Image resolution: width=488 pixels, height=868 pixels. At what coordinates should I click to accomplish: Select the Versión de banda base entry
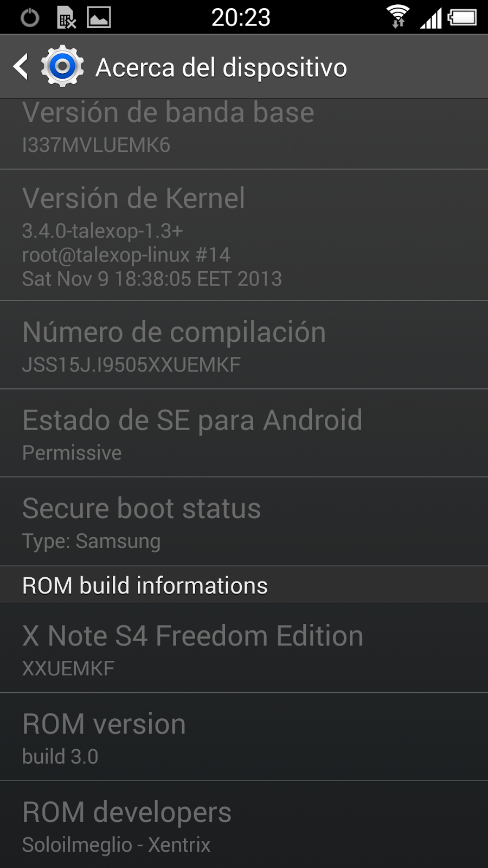244,134
